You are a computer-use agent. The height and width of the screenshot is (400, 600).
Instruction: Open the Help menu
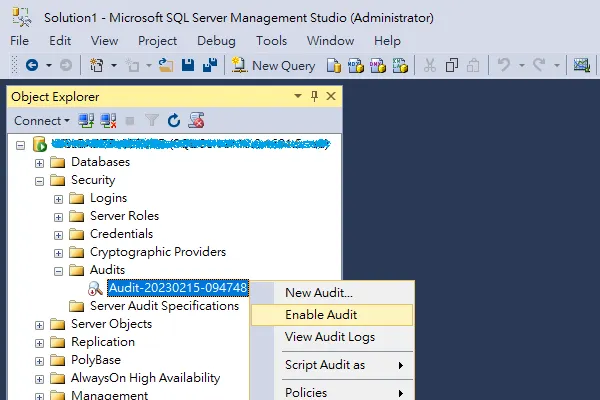click(387, 41)
